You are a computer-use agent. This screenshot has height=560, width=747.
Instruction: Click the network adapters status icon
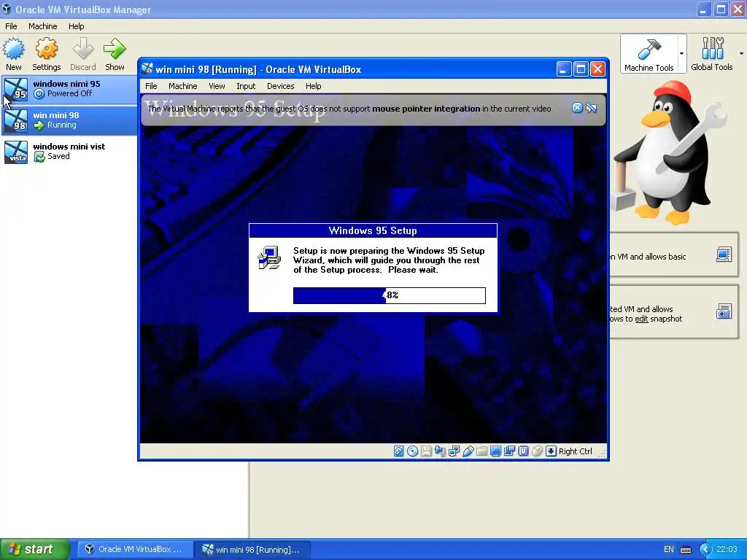tap(454, 451)
